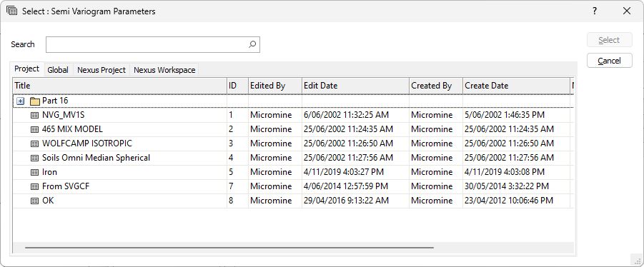644x267 pixels.
Task: Switch to the Global tab
Action: (x=58, y=70)
